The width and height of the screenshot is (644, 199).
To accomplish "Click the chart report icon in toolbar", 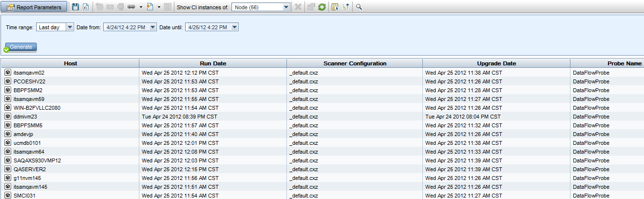I will tap(86, 7).
